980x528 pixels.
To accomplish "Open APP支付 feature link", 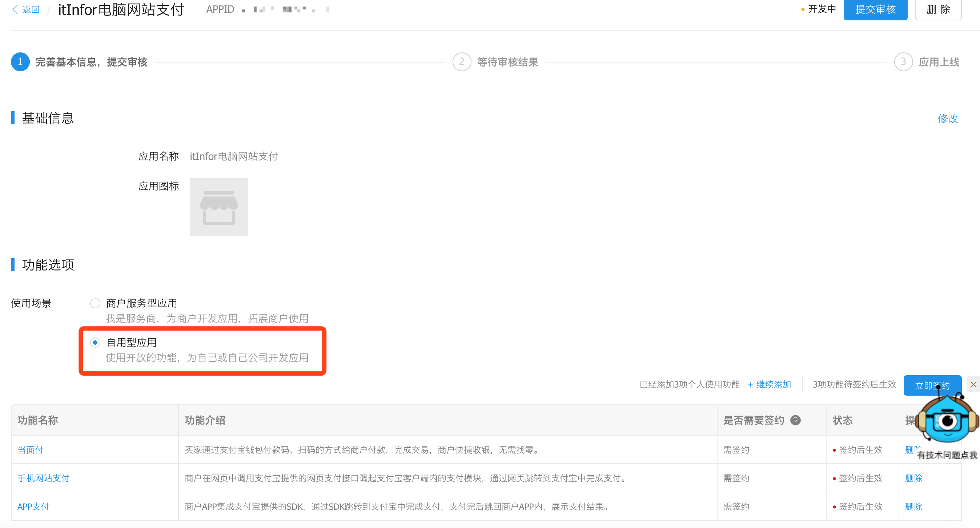I will pyautogui.click(x=33, y=507).
